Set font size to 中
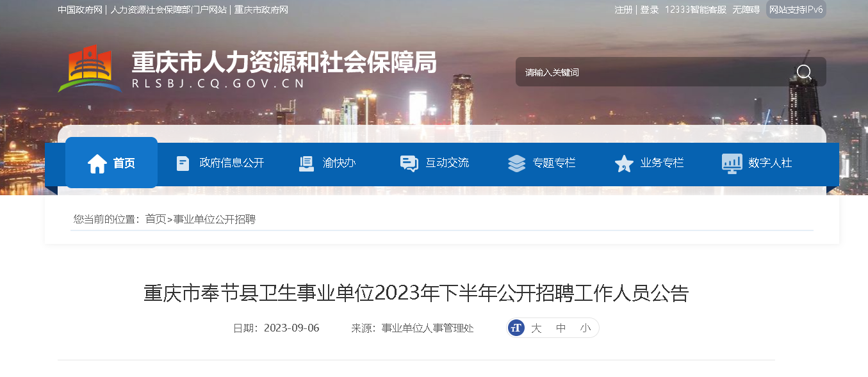The height and width of the screenshot is (377, 868). click(x=561, y=328)
